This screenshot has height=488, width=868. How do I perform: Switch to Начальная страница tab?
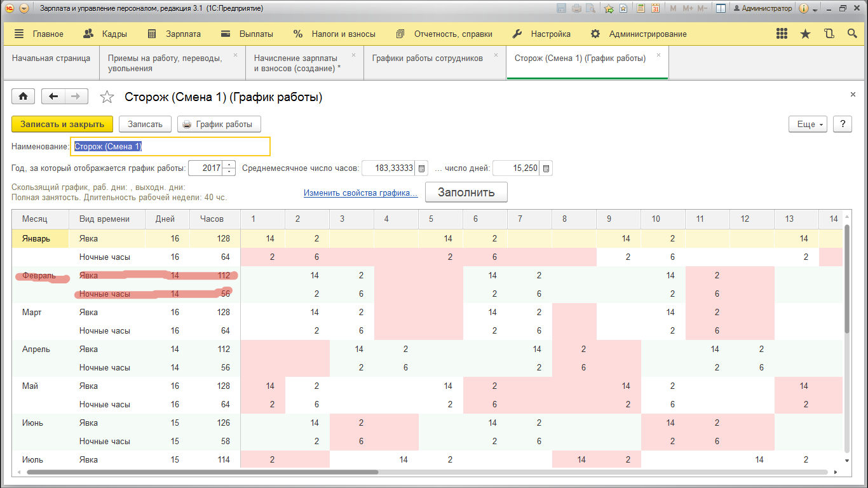(x=51, y=58)
